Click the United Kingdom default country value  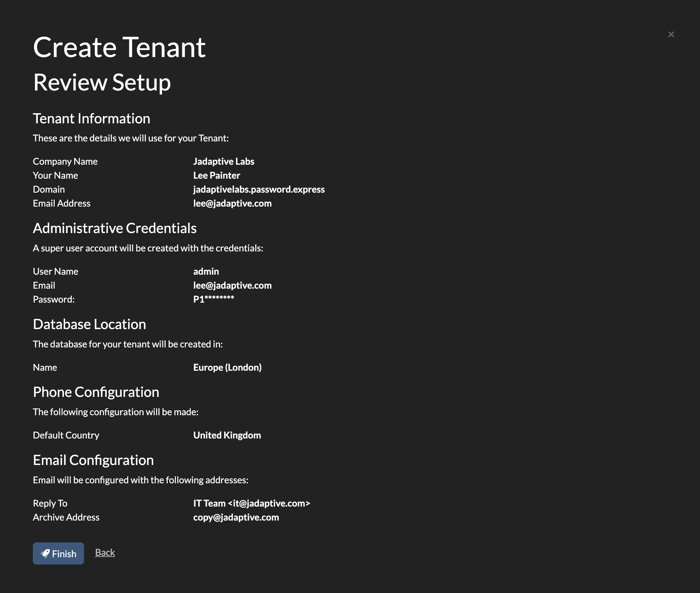tap(227, 435)
